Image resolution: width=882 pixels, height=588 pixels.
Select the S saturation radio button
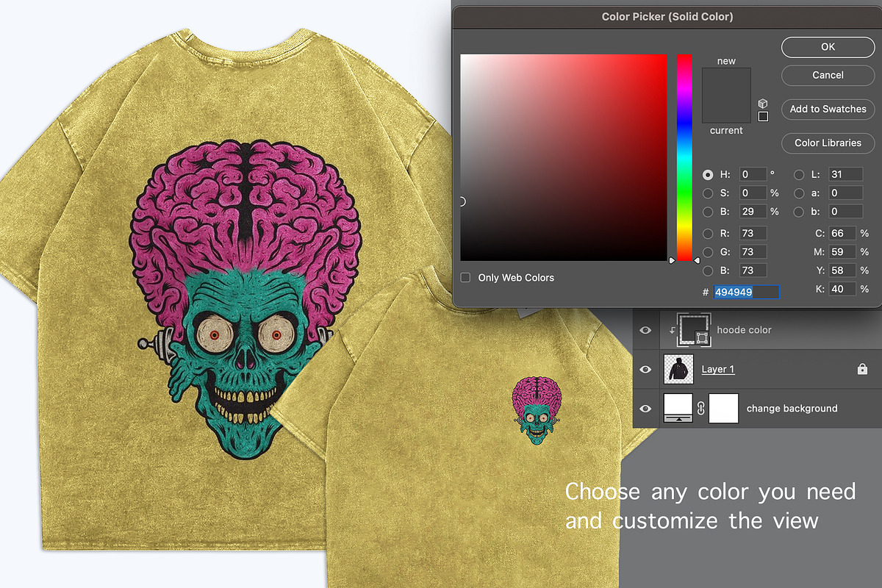pyautogui.click(x=708, y=193)
